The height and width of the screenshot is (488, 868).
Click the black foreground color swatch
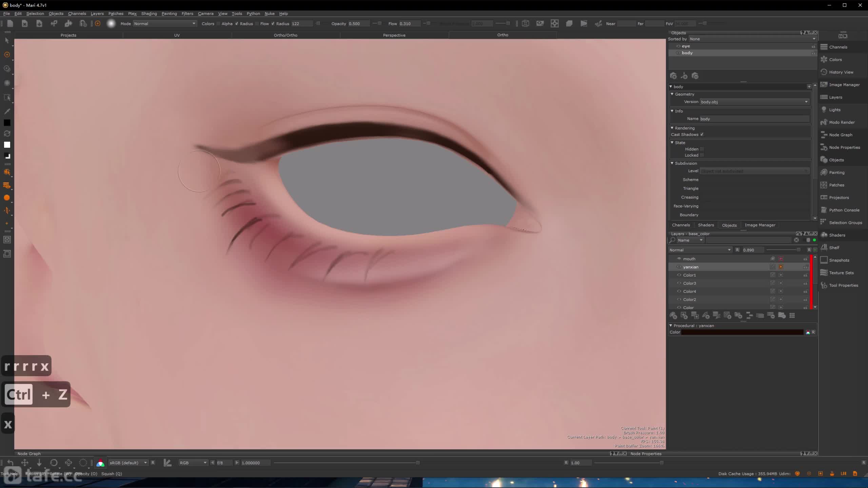7,123
